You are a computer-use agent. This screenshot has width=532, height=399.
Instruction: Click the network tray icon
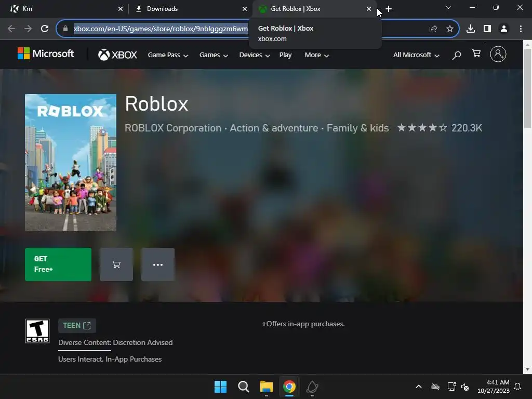pyautogui.click(x=451, y=387)
